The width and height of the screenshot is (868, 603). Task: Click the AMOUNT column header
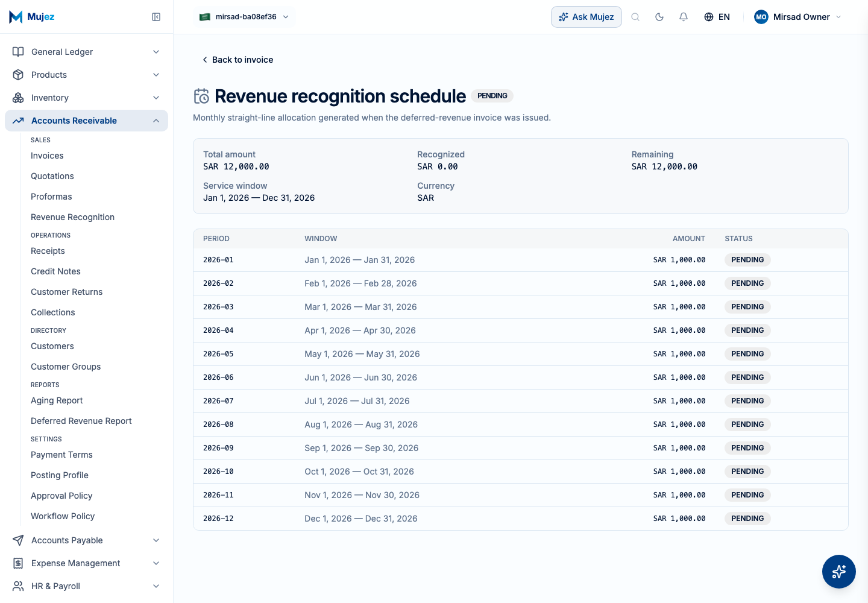tap(689, 239)
